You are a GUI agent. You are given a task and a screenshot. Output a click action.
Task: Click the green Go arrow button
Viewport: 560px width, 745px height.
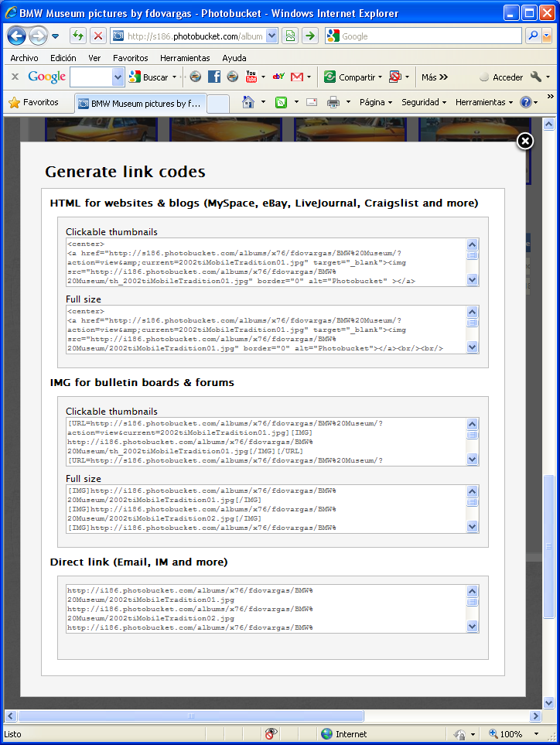(x=310, y=36)
